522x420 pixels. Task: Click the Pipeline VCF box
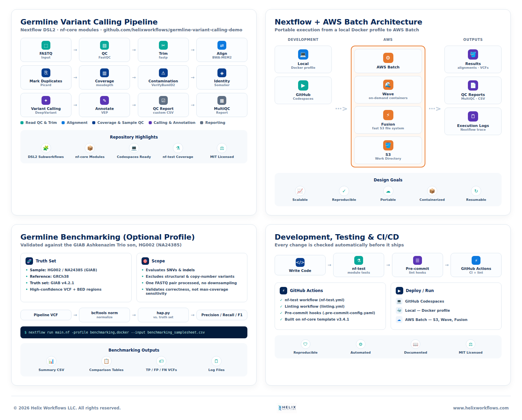[46, 315]
